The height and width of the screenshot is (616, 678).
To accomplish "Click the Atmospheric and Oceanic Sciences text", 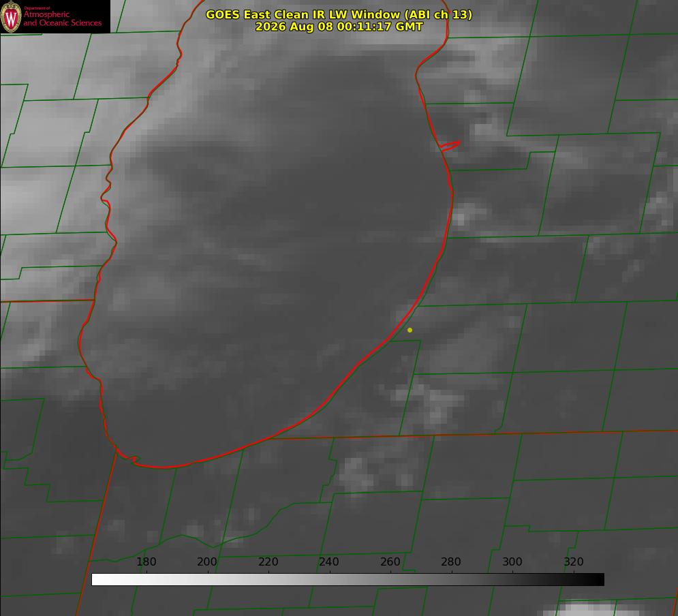I will coord(63,18).
